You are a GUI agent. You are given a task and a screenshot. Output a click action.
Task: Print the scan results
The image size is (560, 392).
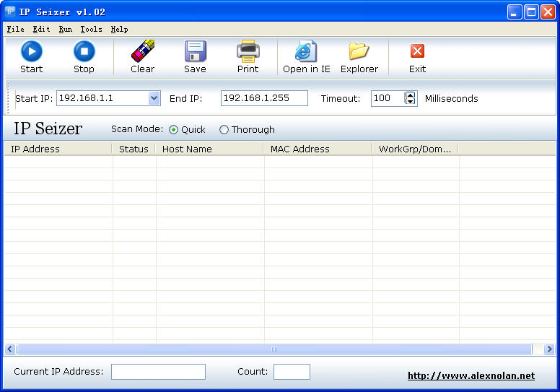click(x=248, y=57)
